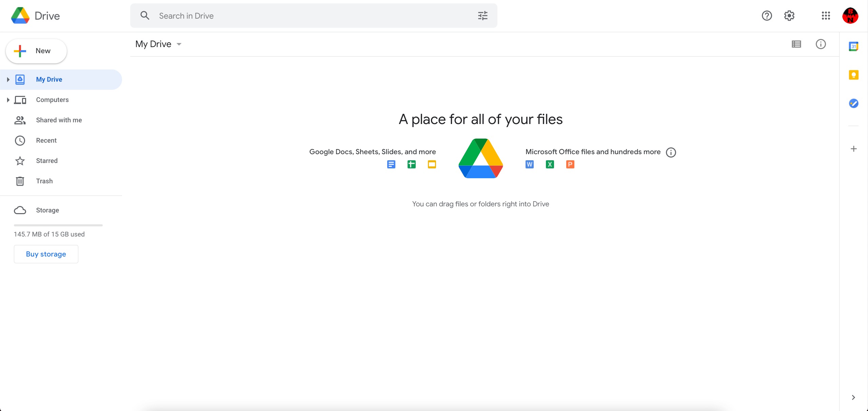Open Google Calendar side panel icon

pyautogui.click(x=853, y=46)
